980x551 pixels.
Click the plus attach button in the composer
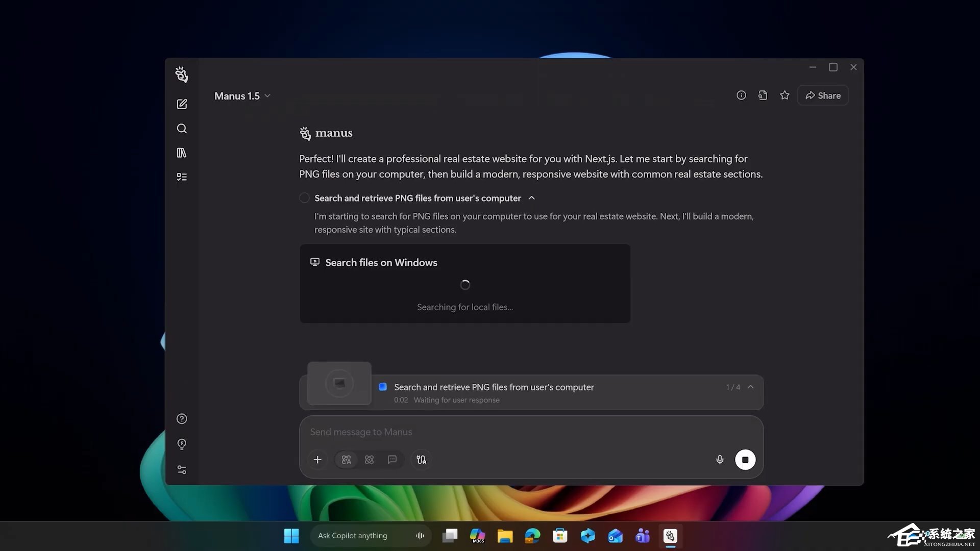[x=317, y=460]
